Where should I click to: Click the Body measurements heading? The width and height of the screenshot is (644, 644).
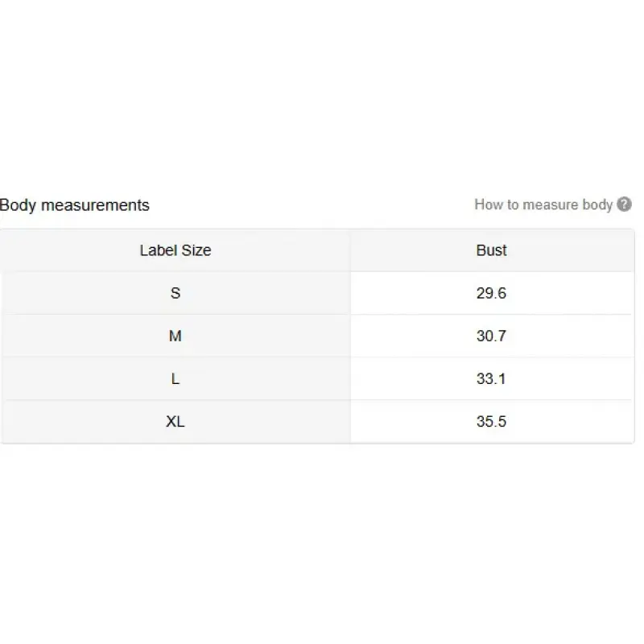[x=75, y=205]
